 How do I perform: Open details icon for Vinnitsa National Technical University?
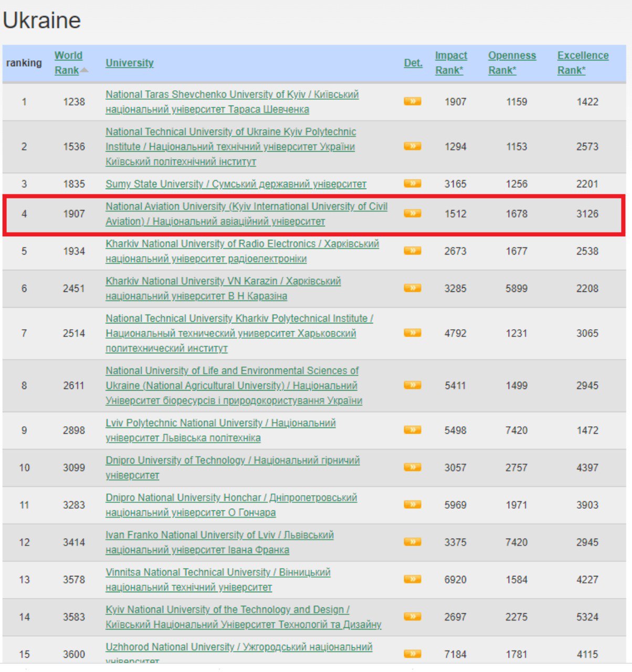pos(413,579)
